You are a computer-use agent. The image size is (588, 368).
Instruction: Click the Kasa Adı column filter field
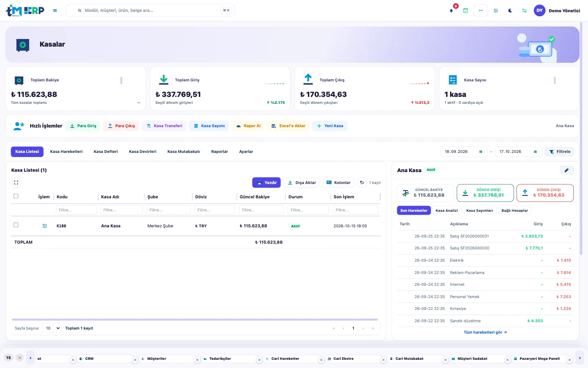click(x=121, y=210)
